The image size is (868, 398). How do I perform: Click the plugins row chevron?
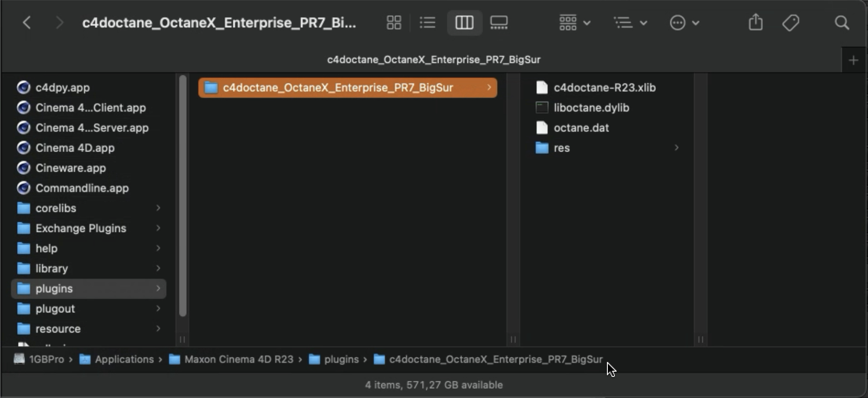point(158,289)
